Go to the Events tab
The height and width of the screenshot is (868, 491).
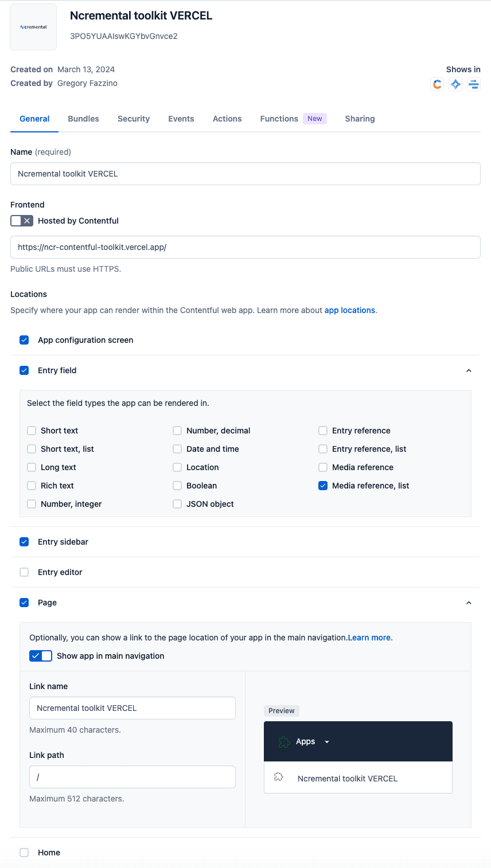tap(181, 119)
